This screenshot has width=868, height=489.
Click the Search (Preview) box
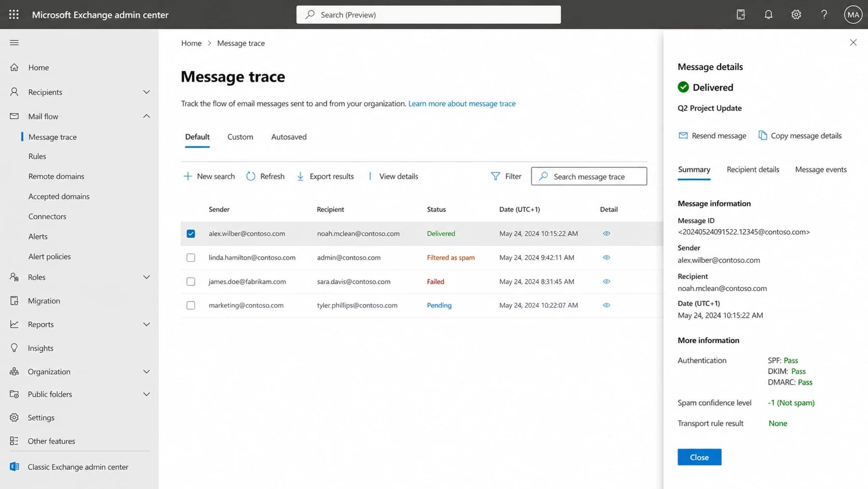428,15
